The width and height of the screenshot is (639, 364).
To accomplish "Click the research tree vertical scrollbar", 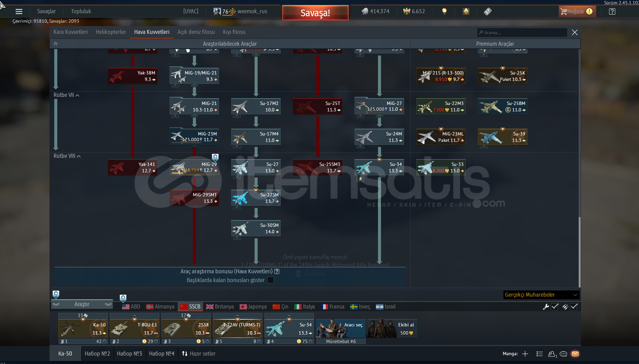I will coord(579,252).
